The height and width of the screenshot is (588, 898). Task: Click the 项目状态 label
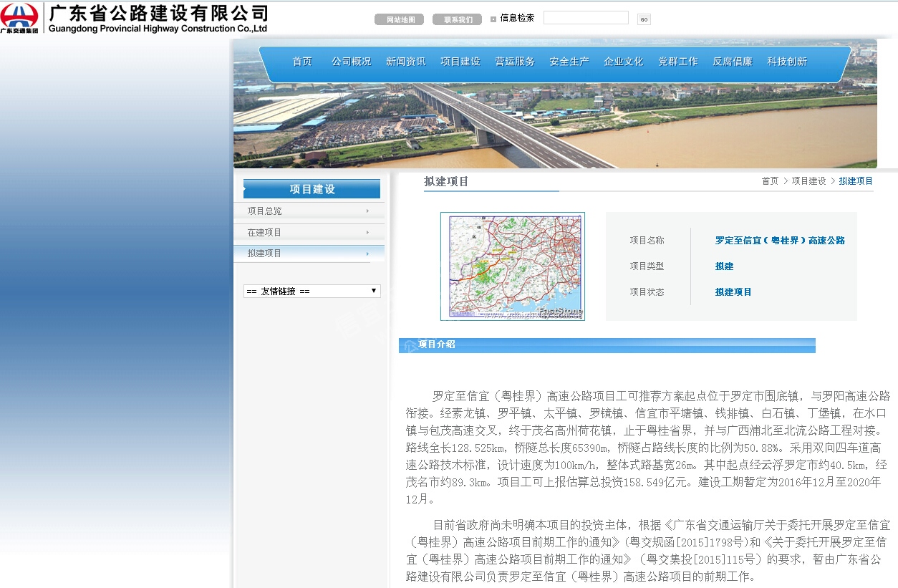647,292
